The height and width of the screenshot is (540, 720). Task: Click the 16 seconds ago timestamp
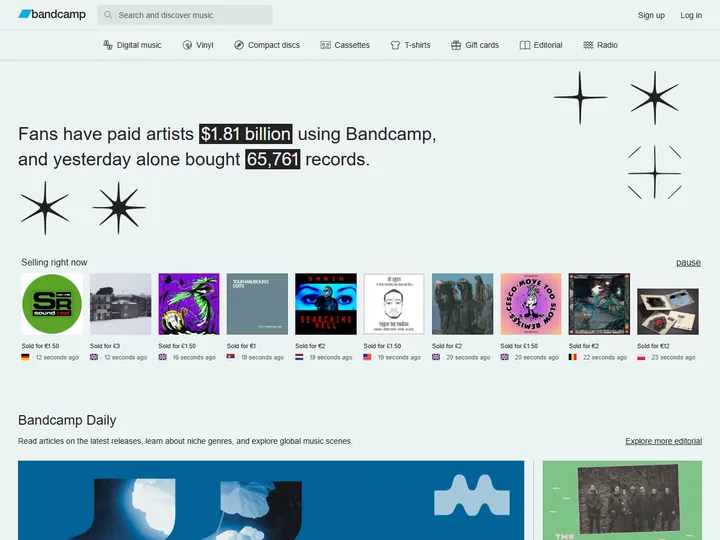click(194, 357)
